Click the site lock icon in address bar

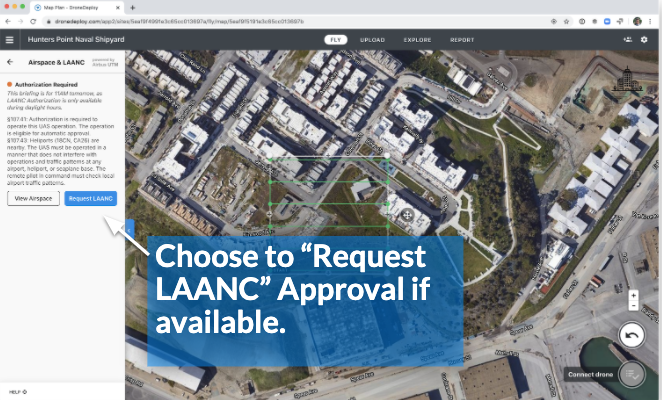point(49,21)
